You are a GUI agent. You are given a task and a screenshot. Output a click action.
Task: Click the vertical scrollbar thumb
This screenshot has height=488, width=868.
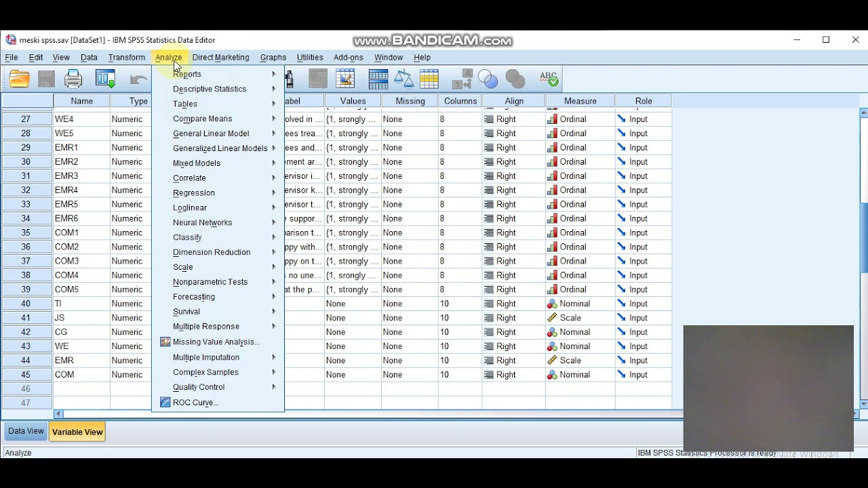tap(864, 238)
